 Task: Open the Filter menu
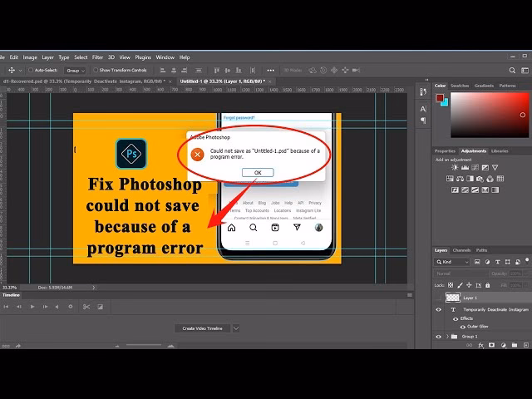tap(97, 57)
